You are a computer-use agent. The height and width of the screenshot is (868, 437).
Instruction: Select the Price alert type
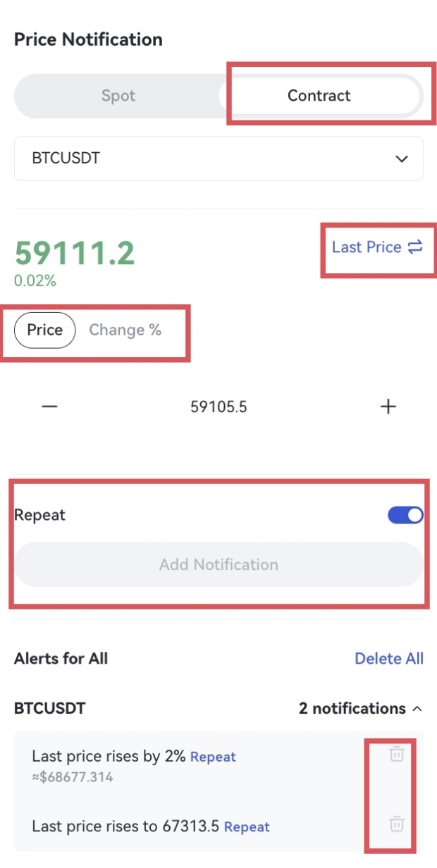pos(44,330)
